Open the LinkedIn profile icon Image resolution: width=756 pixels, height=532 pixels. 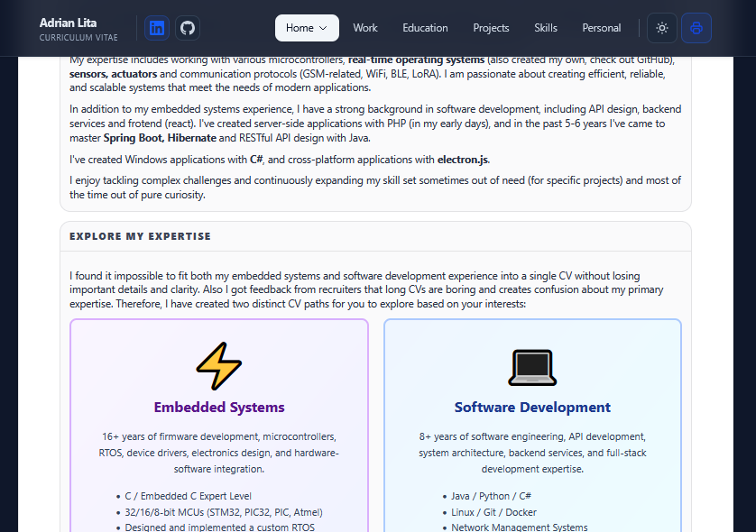click(x=157, y=28)
